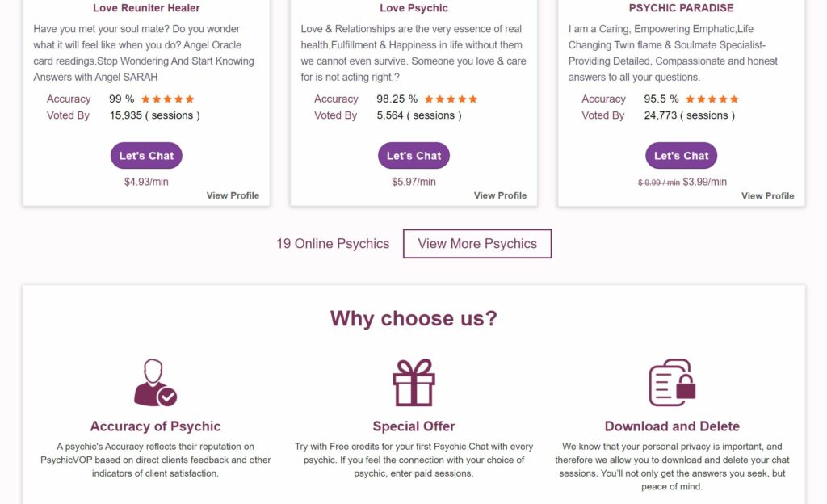This screenshot has height=504, width=827.
Task: Click the Special Offer heading
Action: click(x=413, y=426)
